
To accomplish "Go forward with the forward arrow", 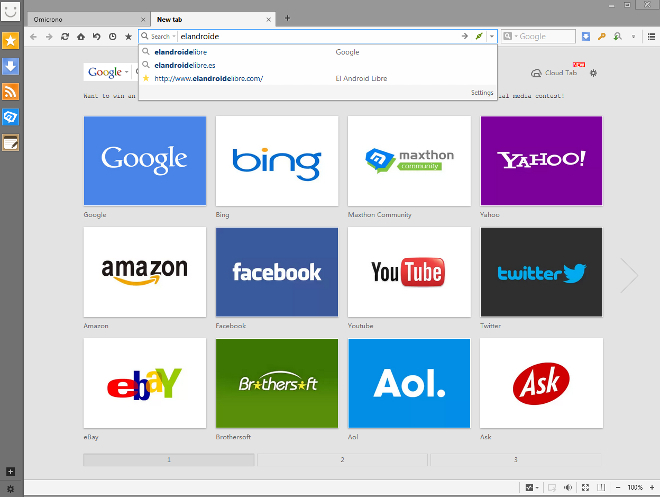I will tap(49, 37).
